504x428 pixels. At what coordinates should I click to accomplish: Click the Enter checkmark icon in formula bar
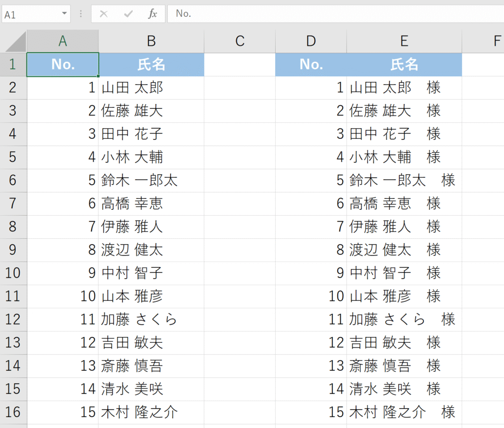[128, 14]
